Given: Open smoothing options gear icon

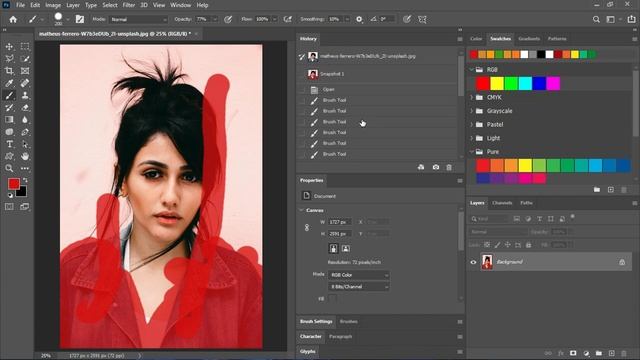Looking at the screenshot, I should tap(359, 19).
